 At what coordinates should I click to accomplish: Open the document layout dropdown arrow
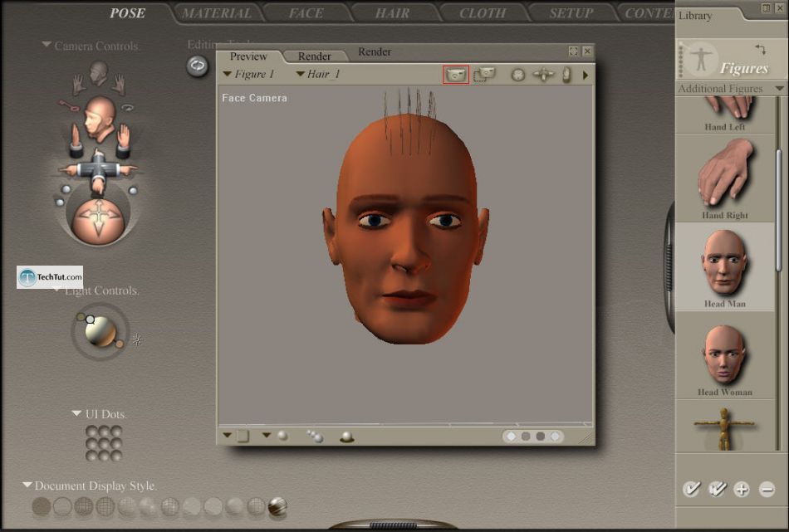[228, 435]
